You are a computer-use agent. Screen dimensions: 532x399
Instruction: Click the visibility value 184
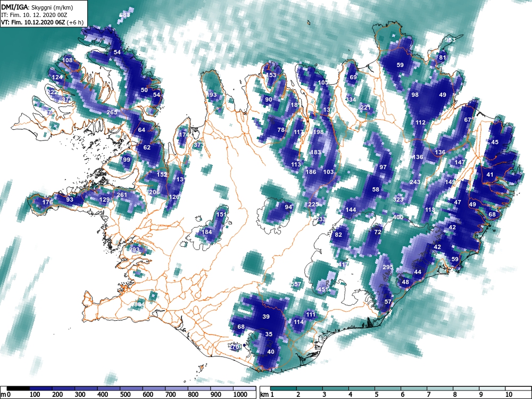206,232
